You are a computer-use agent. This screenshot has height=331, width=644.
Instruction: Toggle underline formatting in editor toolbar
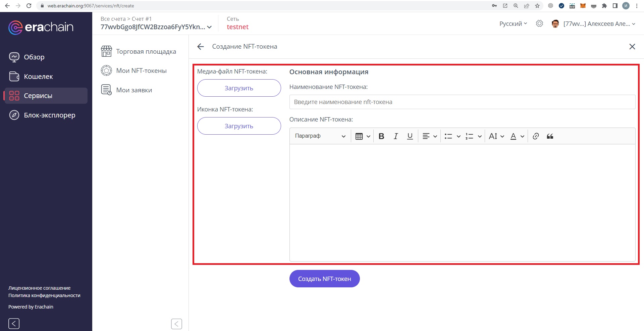click(410, 136)
